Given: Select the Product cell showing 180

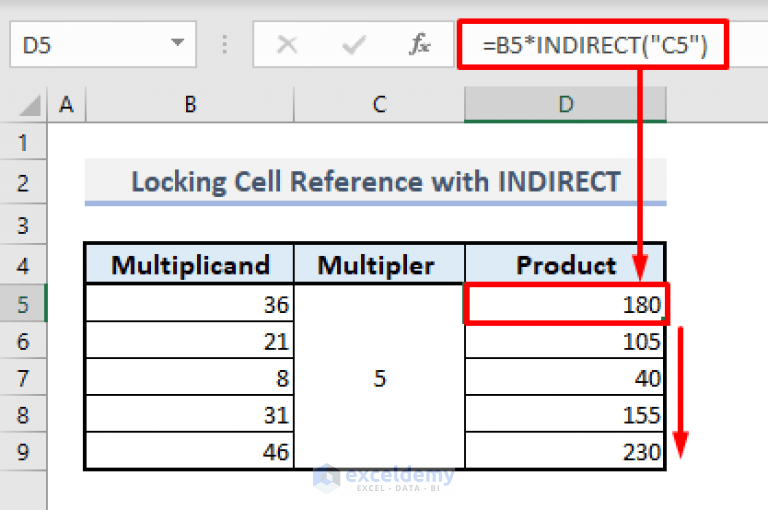Looking at the screenshot, I should coord(565,304).
